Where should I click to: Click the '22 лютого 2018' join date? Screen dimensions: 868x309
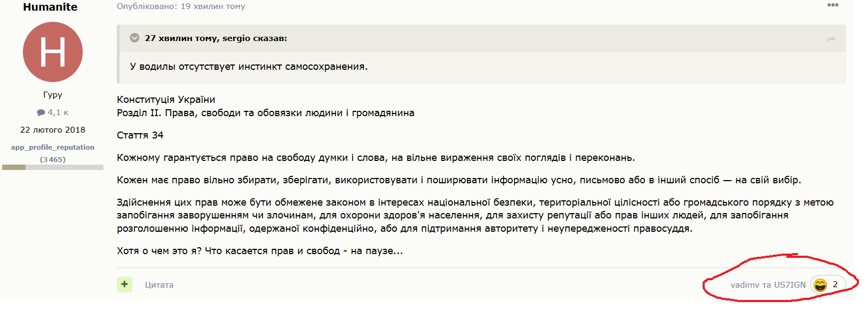click(53, 130)
